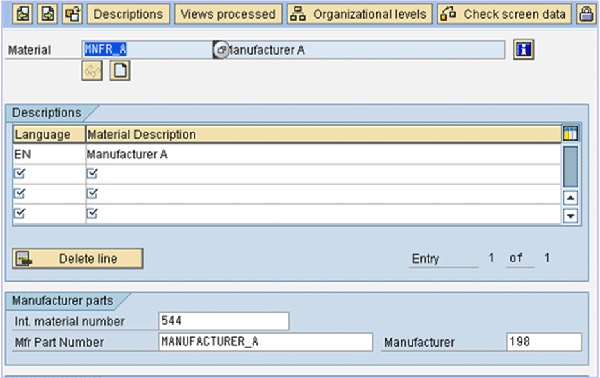
Task: Click Material Description cell in last visible table row
Action: point(323,213)
